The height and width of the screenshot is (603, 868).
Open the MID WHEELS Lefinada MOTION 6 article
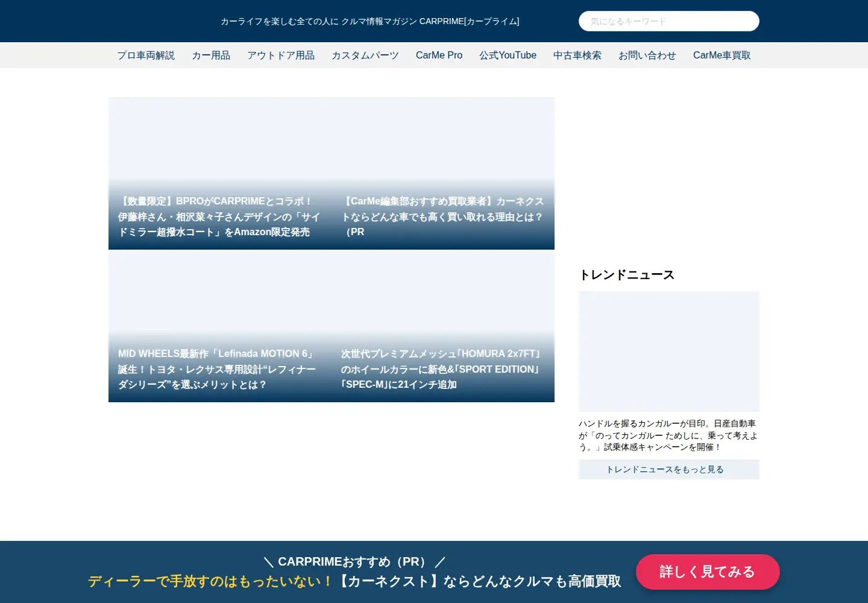[220, 326]
